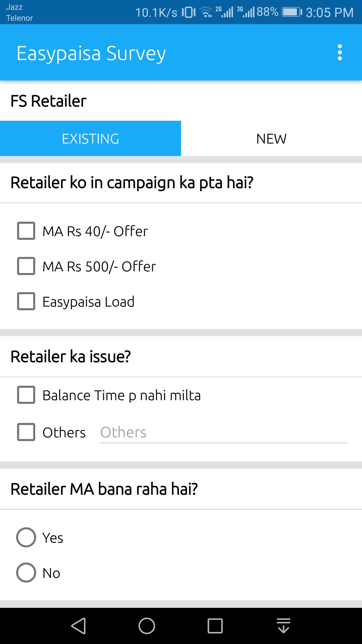The image size is (362, 644).
Task: Open the recent apps square icon
Action: 215,626
